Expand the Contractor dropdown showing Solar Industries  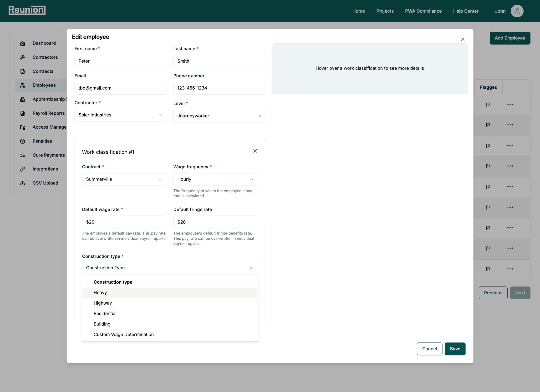[121, 115]
